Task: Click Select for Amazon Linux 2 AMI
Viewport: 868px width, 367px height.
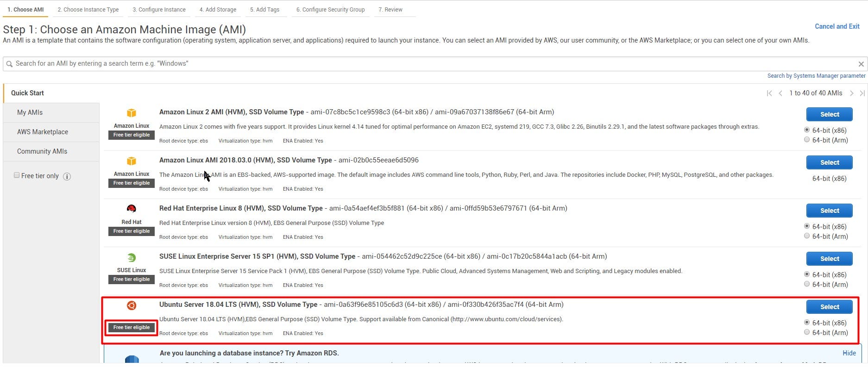Action: point(830,114)
